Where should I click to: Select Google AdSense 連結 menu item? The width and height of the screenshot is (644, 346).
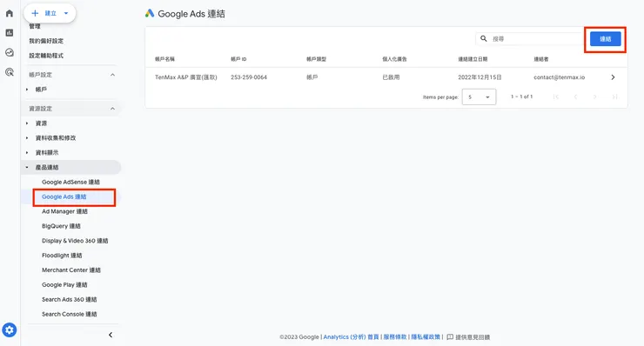click(70, 182)
